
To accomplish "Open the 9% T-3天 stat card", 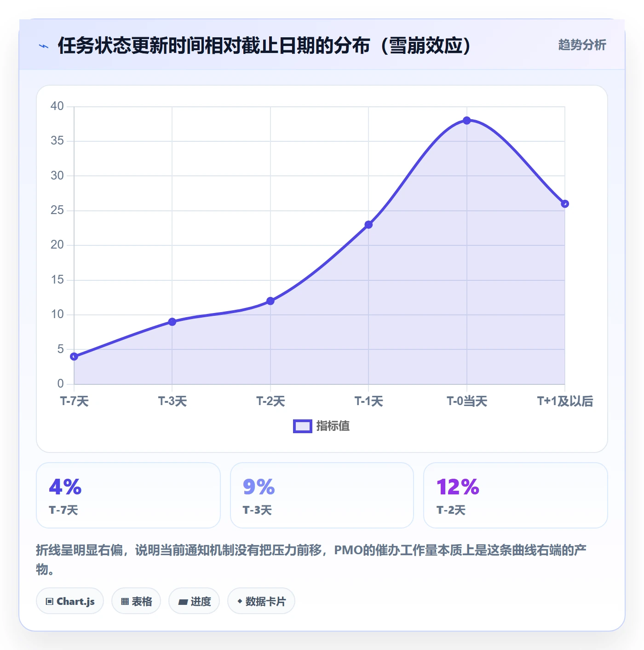I will click(x=322, y=495).
